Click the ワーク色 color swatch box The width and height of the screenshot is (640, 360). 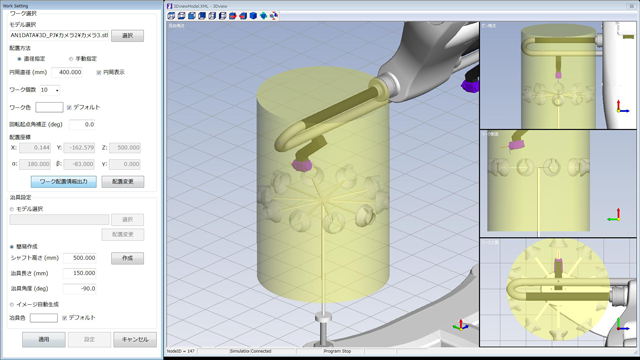coord(49,107)
